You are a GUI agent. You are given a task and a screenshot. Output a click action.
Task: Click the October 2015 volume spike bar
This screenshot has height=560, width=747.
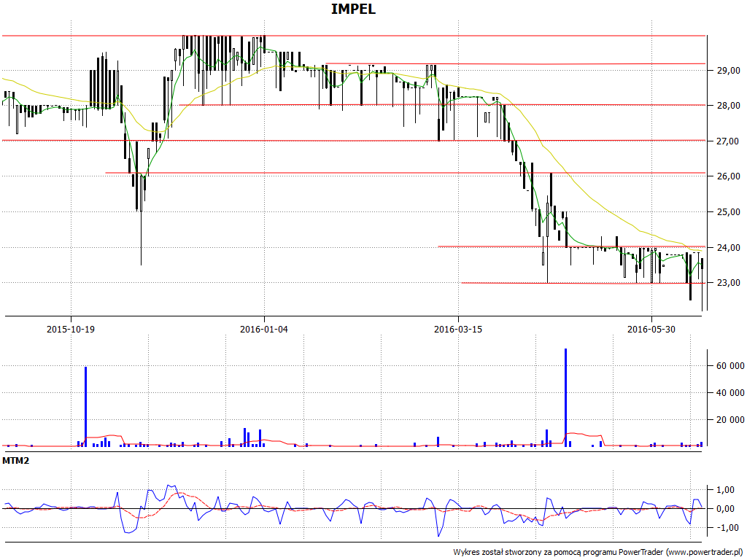86,407
